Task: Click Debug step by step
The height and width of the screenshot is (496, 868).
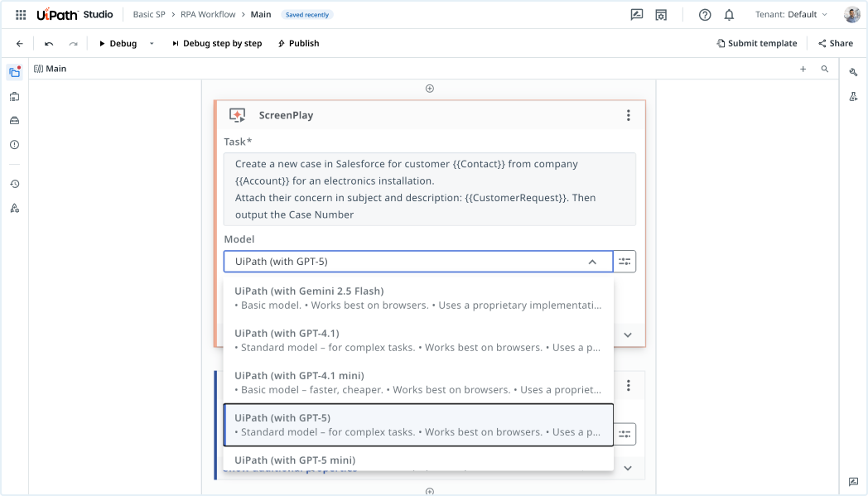Action: (x=216, y=43)
